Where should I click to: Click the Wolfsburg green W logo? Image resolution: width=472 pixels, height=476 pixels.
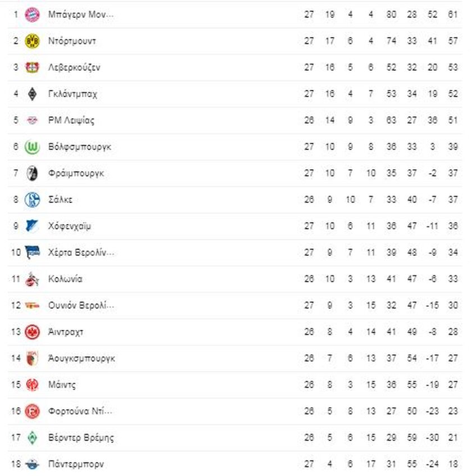[x=32, y=147]
